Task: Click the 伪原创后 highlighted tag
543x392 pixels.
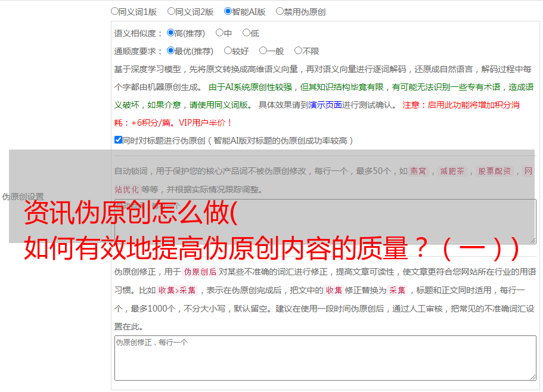Action: 200,272
